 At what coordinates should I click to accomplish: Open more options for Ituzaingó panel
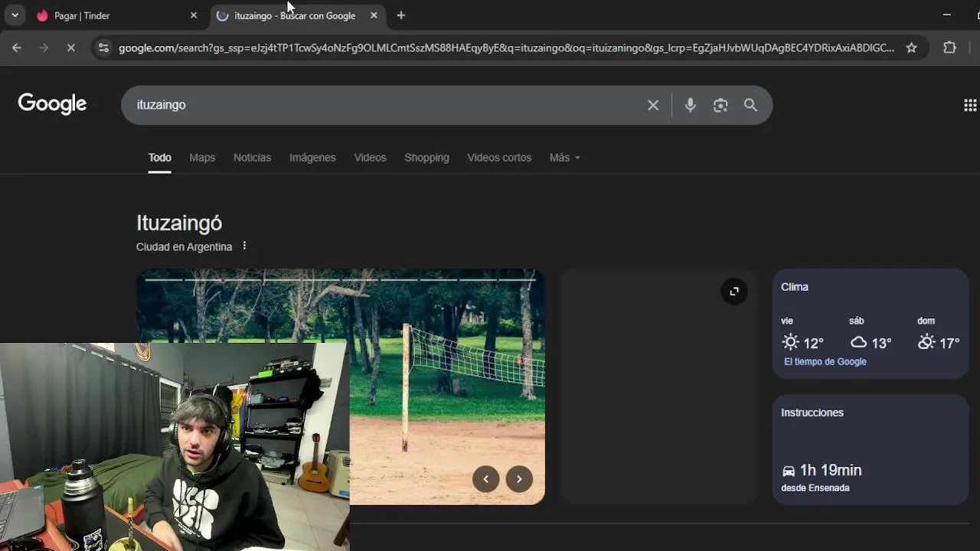[x=244, y=246]
